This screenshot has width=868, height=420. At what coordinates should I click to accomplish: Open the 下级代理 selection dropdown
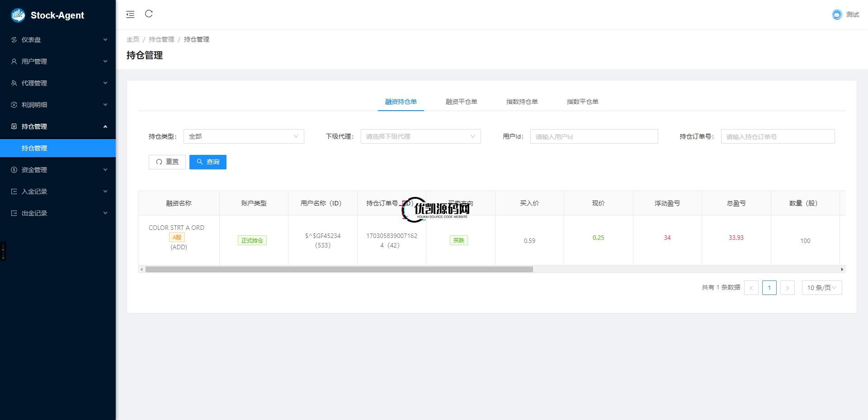(420, 136)
